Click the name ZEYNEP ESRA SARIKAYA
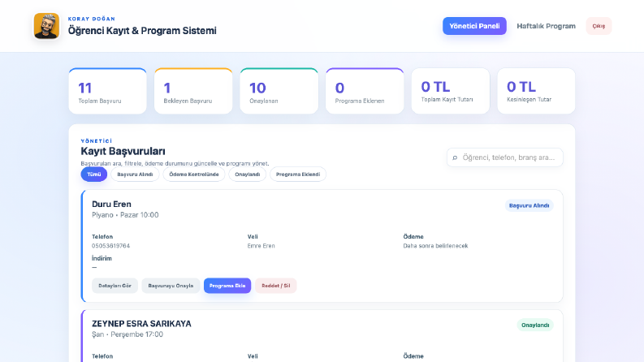The height and width of the screenshot is (362, 644). tap(141, 323)
